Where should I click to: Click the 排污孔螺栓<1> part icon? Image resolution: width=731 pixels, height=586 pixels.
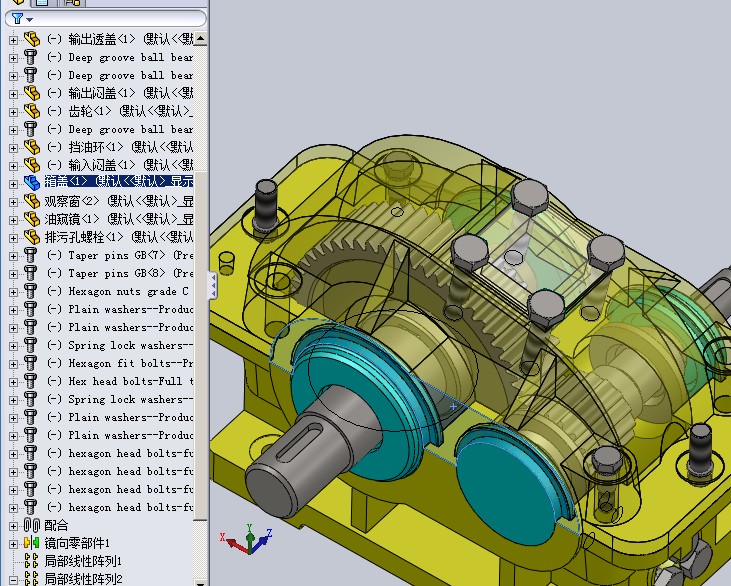point(32,237)
